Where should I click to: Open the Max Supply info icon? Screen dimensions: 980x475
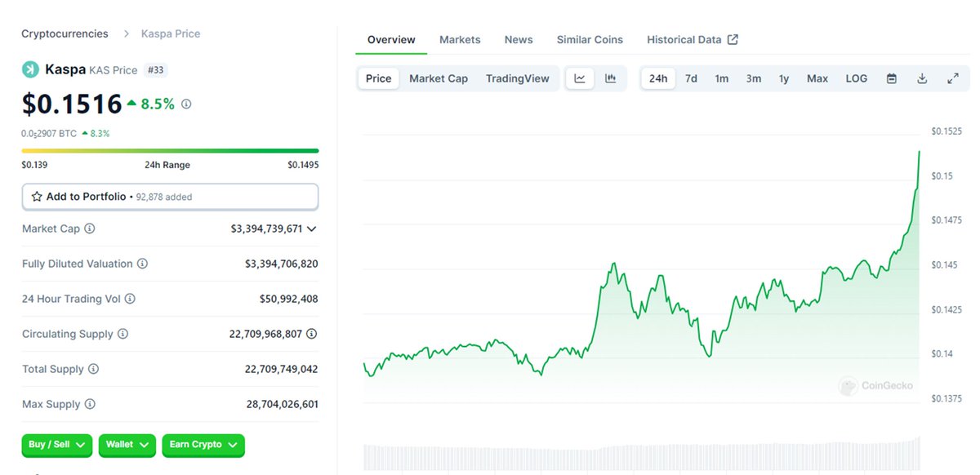[x=90, y=404]
